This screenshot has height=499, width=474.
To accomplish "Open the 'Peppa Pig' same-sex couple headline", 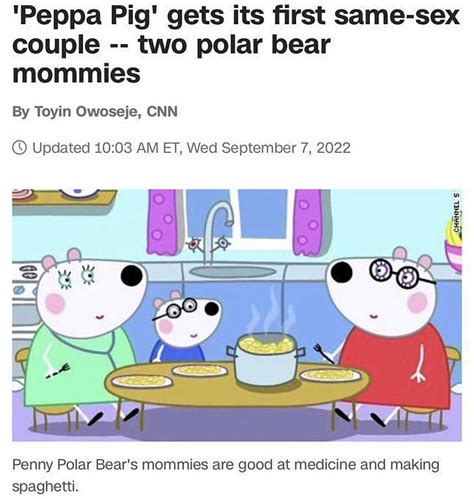I will 236,44.
